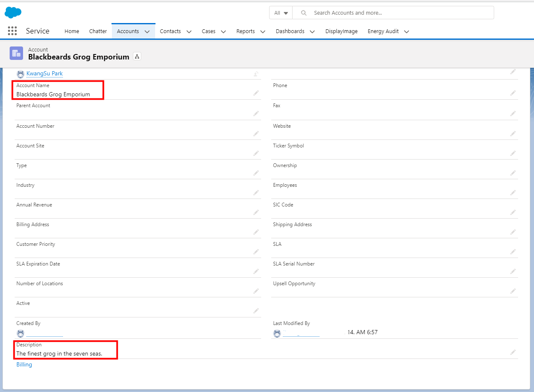Edit the Ownership pencil icon
This screenshot has width=534, height=392.
coord(513,173)
